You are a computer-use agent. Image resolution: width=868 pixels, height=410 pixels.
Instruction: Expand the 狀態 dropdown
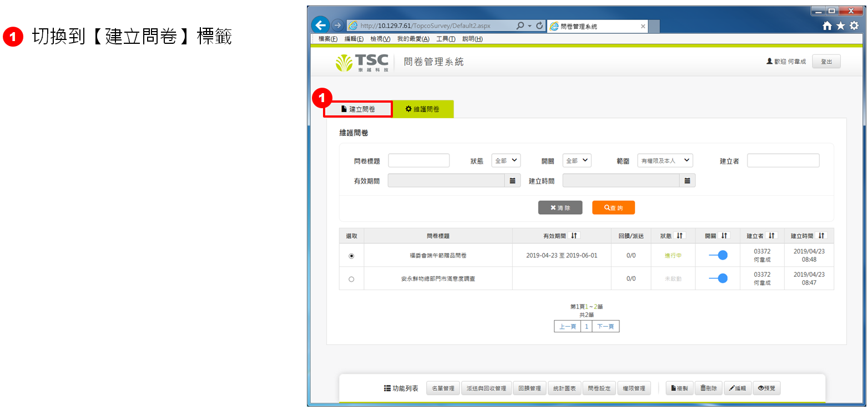pyautogui.click(x=506, y=160)
